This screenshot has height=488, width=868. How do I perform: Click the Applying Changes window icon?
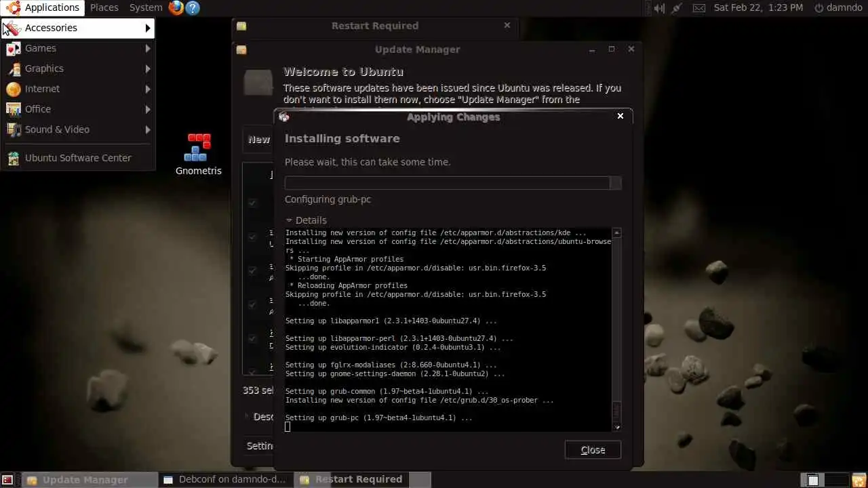pos(284,117)
